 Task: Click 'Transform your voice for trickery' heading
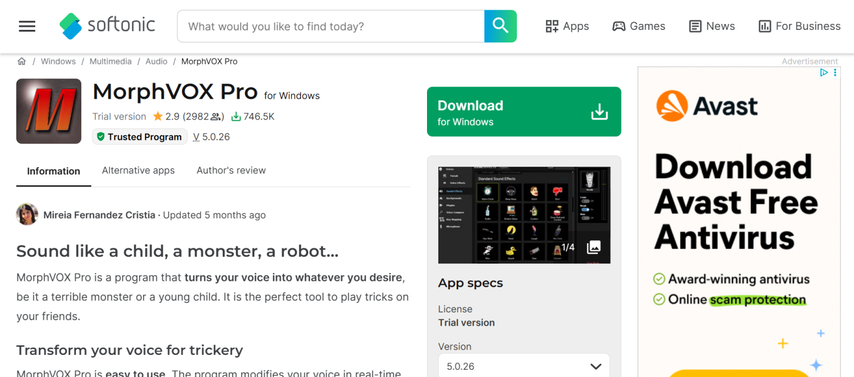tap(130, 350)
